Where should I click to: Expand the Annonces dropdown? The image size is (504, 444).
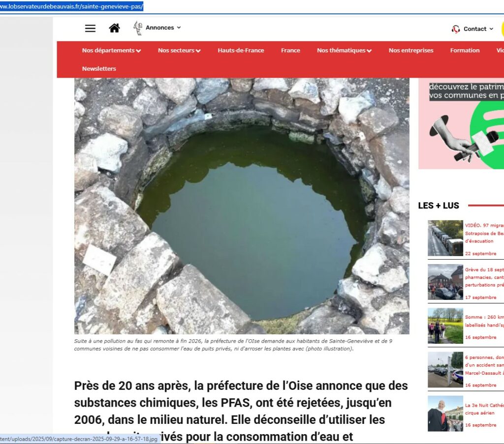click(x=163, y=28)
